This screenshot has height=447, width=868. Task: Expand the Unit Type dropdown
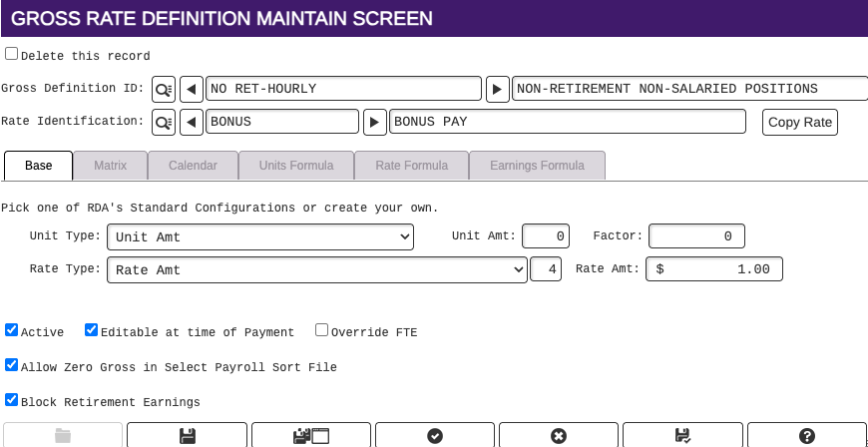tap(260, 237)
